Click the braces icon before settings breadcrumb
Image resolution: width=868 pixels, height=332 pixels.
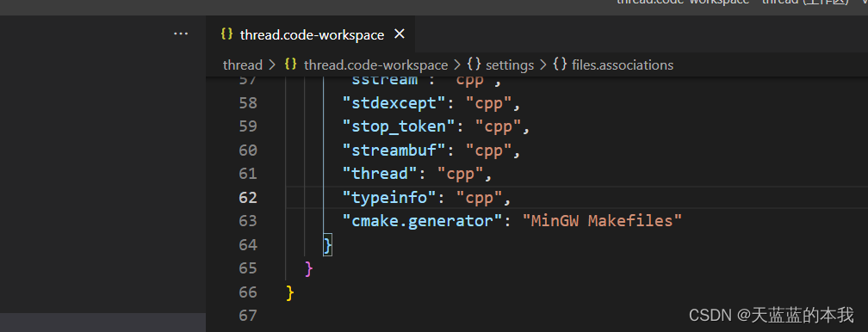(x=474, y=65)
